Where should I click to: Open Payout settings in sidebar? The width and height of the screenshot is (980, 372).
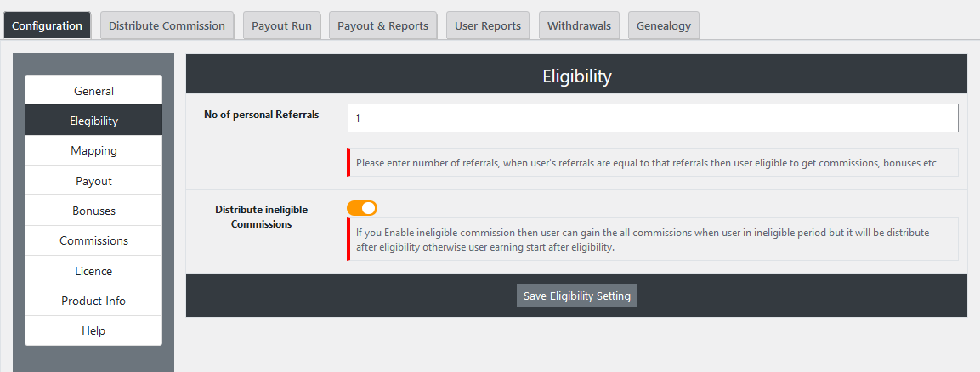point(93,181)
